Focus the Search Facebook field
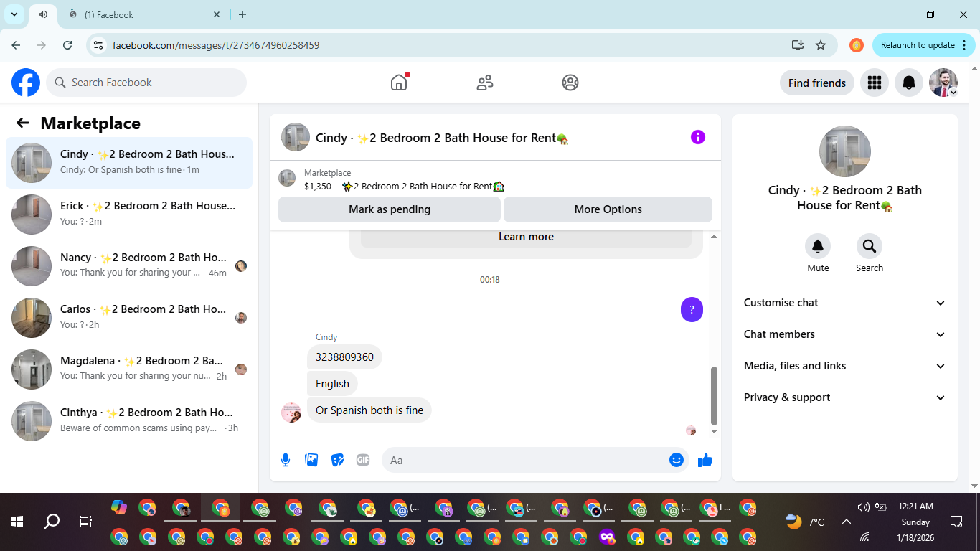This screenshot has width=980, height=551. 146,83
